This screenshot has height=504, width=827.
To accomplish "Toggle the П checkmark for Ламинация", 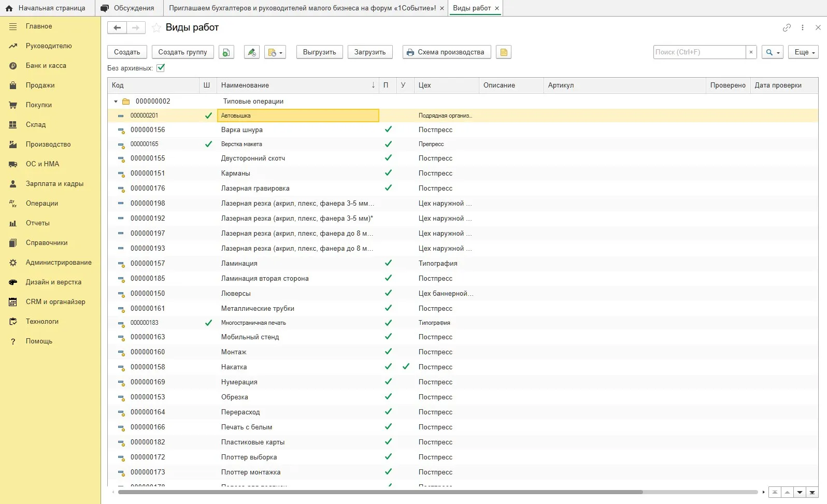I will click(x=388, y=263).
